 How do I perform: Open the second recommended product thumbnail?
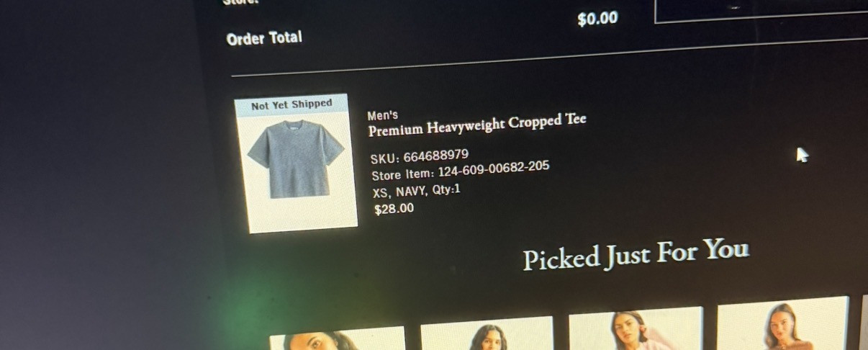[487, 334]
